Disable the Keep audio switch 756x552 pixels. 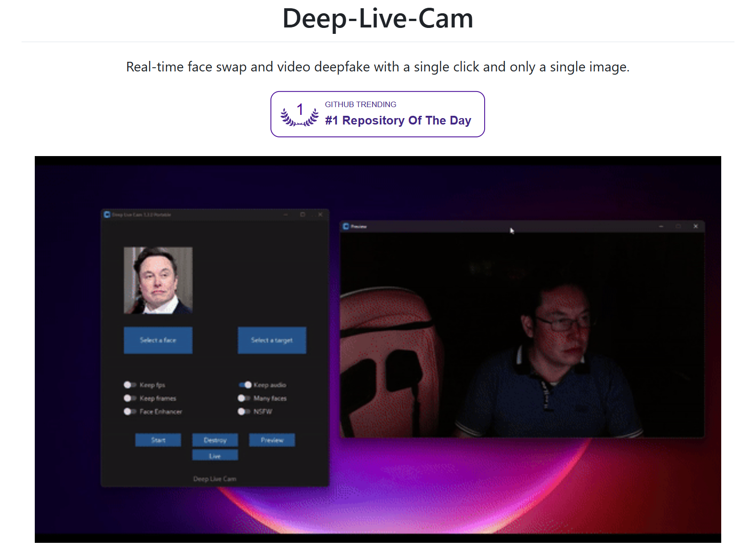(x=245, y=385)
